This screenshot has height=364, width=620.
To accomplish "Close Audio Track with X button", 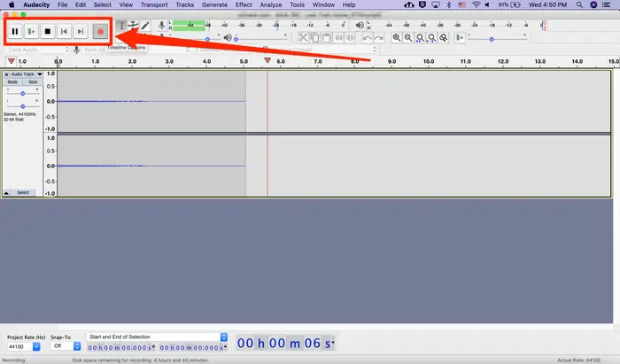I will [x=6, y=74].
